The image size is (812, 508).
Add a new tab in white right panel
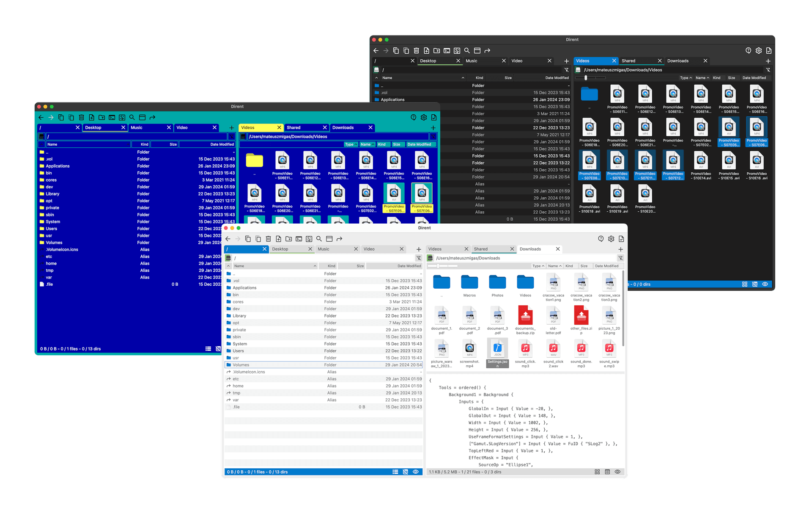[x=620, y=249]
